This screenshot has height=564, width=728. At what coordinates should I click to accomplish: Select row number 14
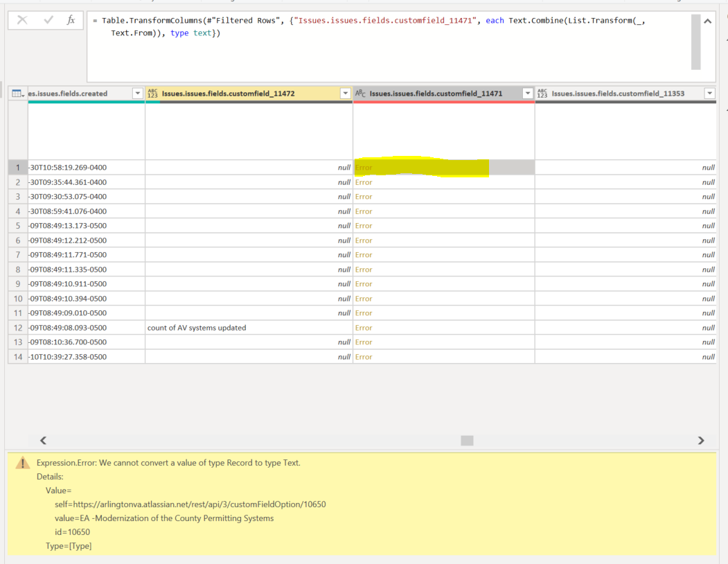click(18, 357)
